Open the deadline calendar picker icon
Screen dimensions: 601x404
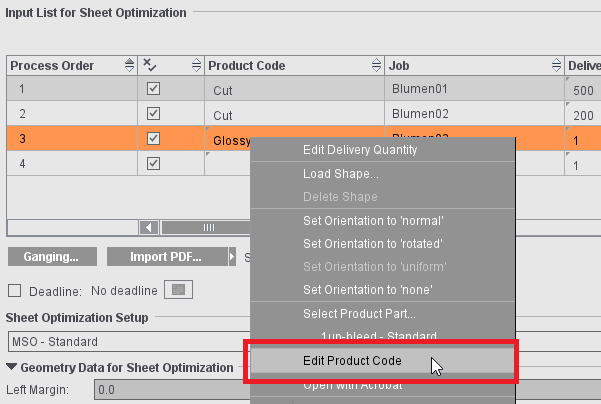tap(178, 291)
